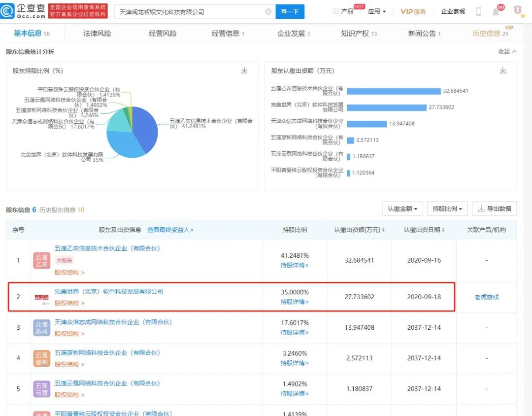Image resolution: width=532 pixels, height=416 pixels.
Task: Click 查看最终受益人 link
Action: 170,230
